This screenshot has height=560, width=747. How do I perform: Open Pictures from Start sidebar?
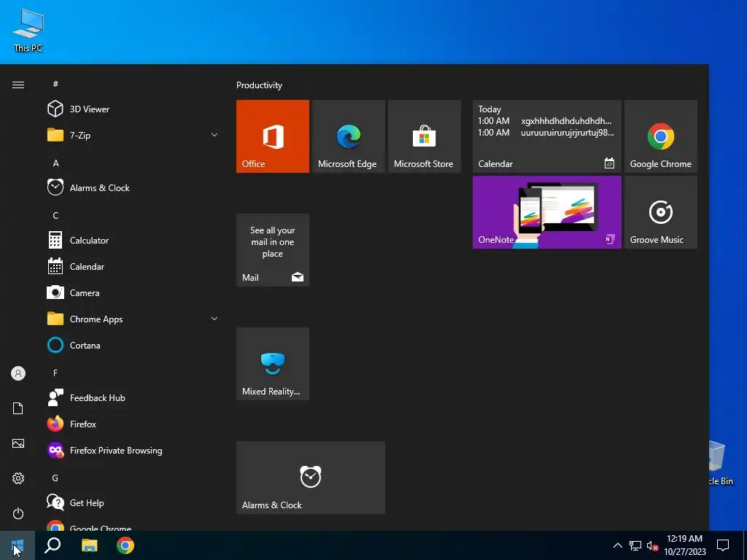[x=18, y=443]
